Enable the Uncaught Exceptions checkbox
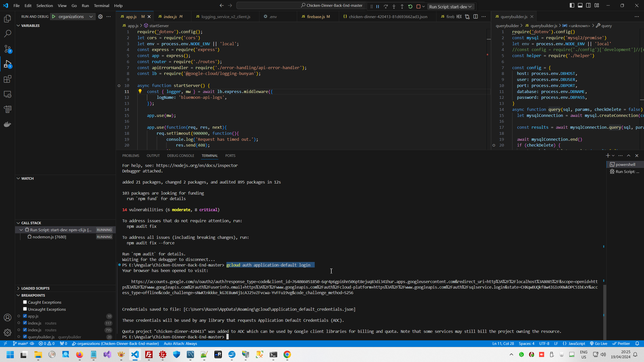The image size is (644, 362). coord(25,309)
